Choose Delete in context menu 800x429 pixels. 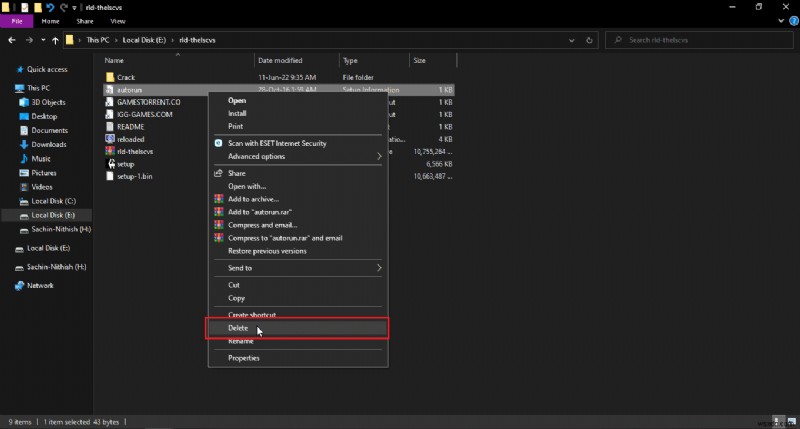297,329
